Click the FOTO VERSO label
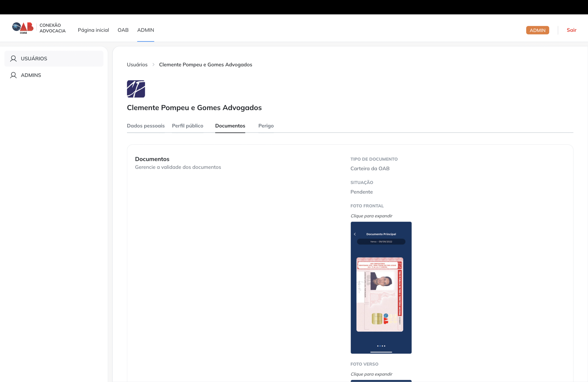The width and height of the screenshot is (588, 382). (x=364, y=364)
